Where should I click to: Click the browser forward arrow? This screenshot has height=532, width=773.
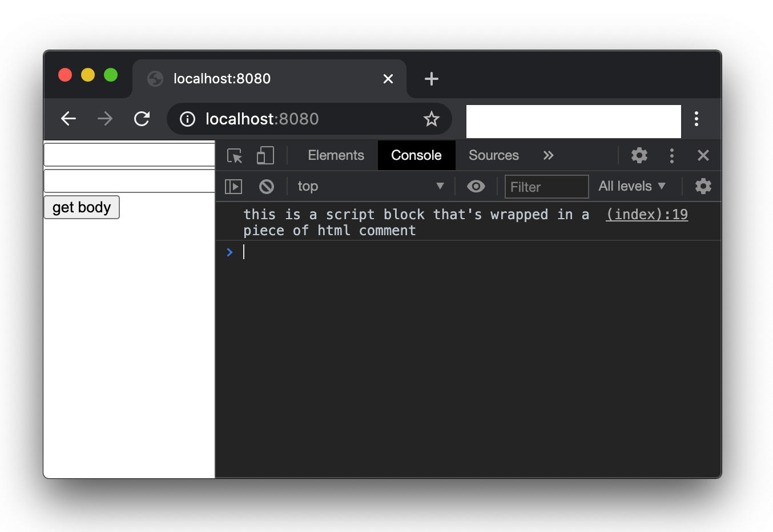coord(105,119)
